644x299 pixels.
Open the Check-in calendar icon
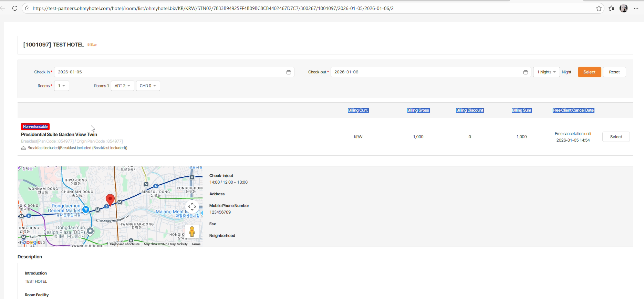(x=289, y=72)
